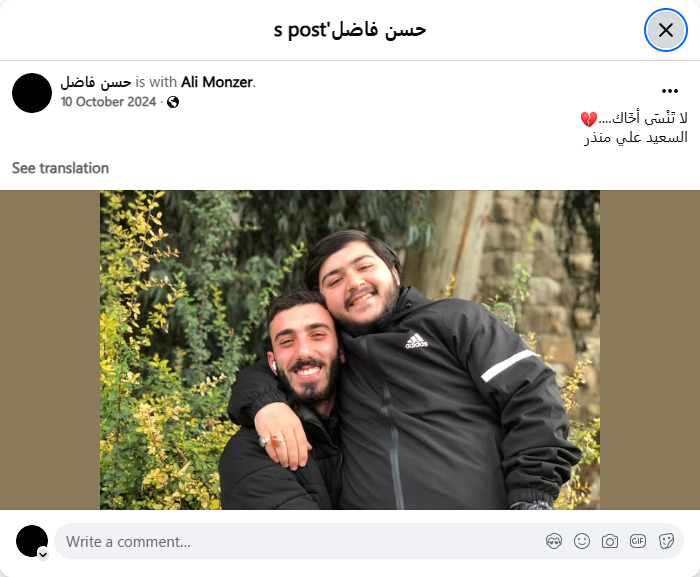Insert an emoji using the smiley icon
This screenshot has width=700, height=577.
point(582,541)
